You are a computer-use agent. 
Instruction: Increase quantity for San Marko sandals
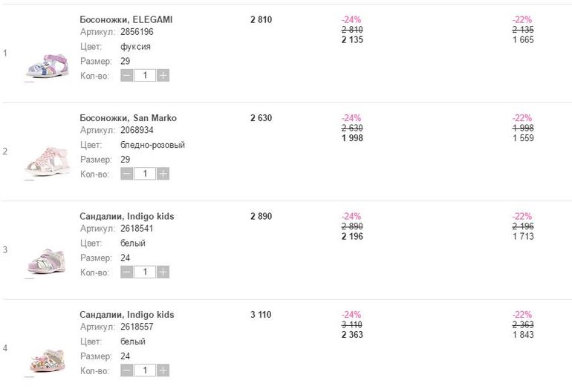[163, 174]
